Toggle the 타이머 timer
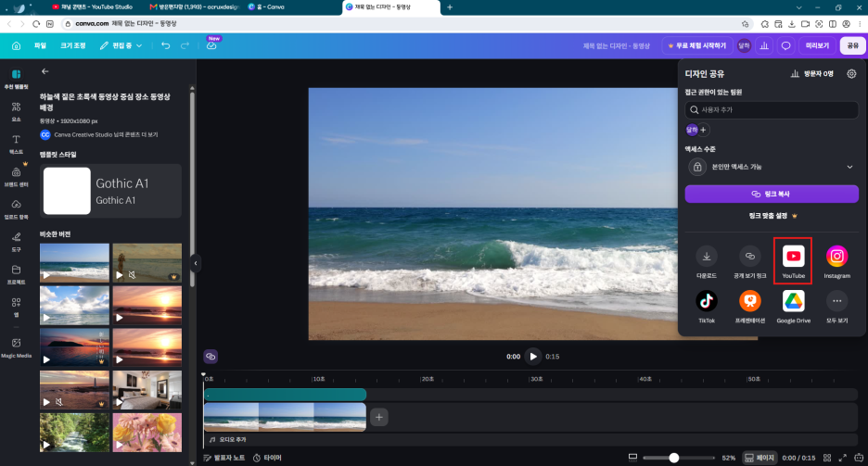The width and height of the screenshot is (868, 466). coord(267,458)
